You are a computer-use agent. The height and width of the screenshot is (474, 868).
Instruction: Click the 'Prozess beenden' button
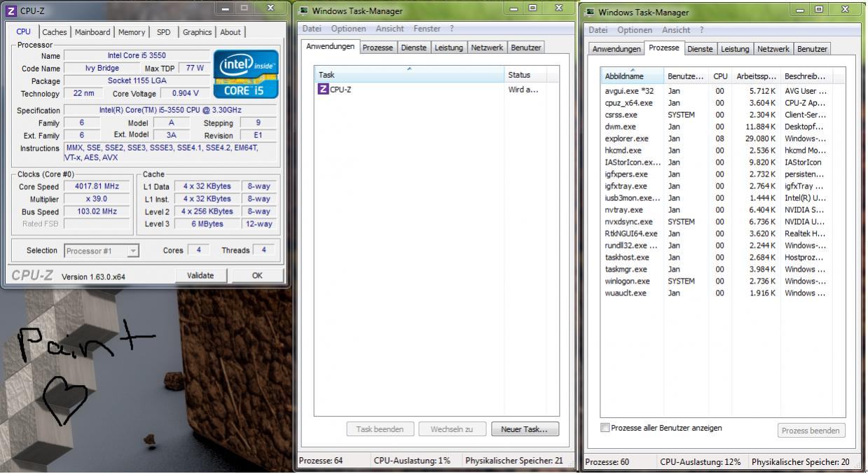point(811,431)
